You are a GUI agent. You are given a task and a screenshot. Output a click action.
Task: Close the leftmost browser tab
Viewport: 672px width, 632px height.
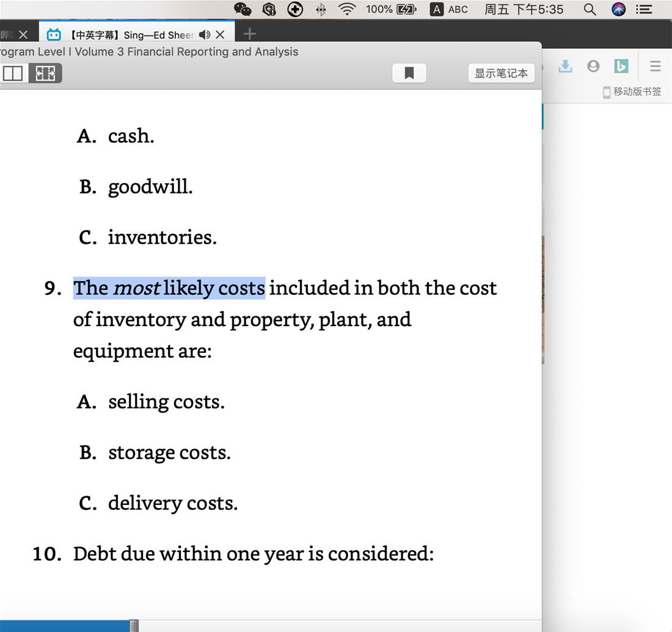pyautogui.click(x=24, y=35)
